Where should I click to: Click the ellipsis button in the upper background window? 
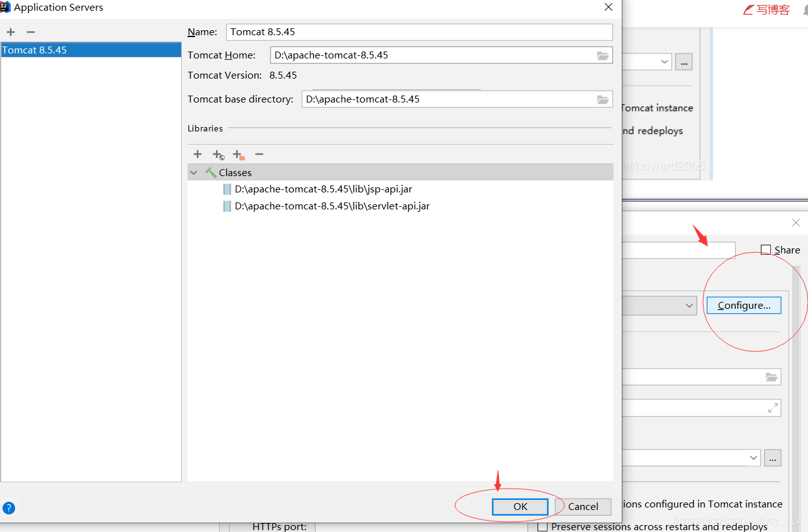[684, 62]
